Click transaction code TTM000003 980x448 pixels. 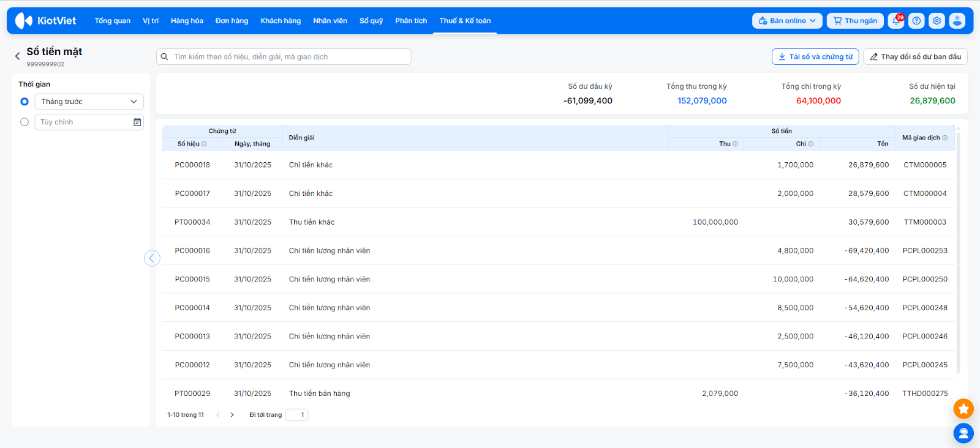point(925,222)
